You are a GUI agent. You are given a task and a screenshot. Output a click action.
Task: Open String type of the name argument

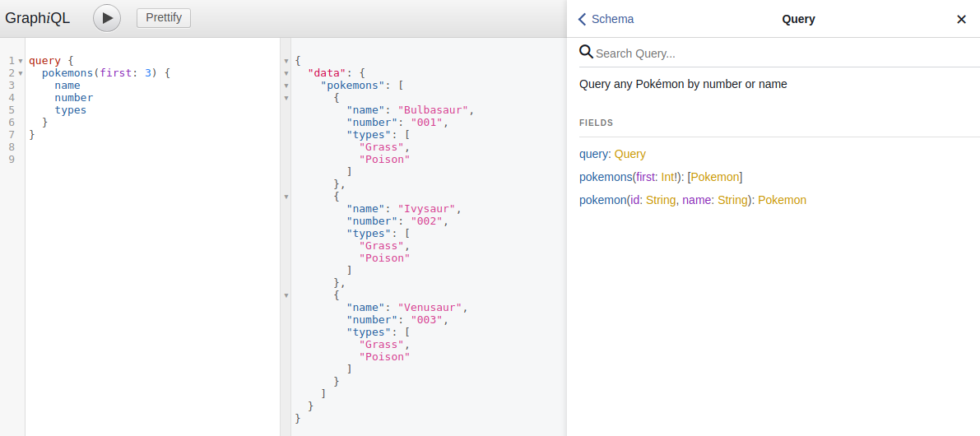coord(732,201)
